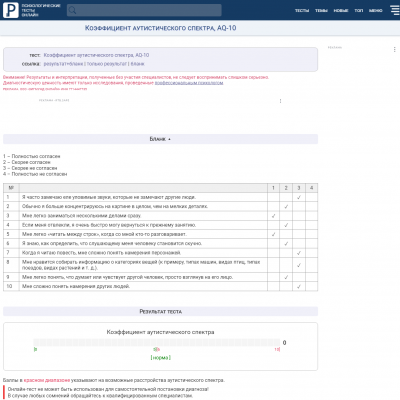
Task: Follow the только результат link
Action: tap(107, 64)
